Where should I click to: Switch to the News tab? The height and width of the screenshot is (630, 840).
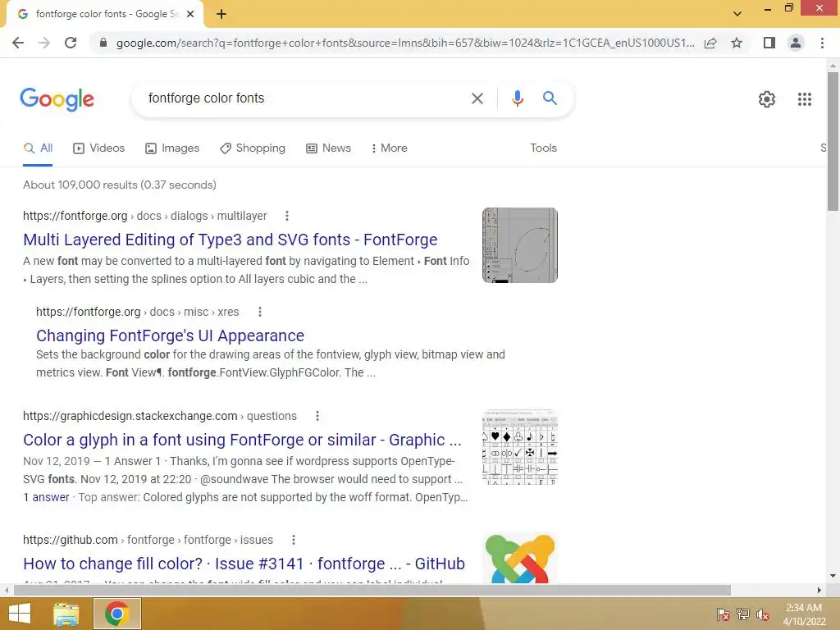[x=328, y=148]
